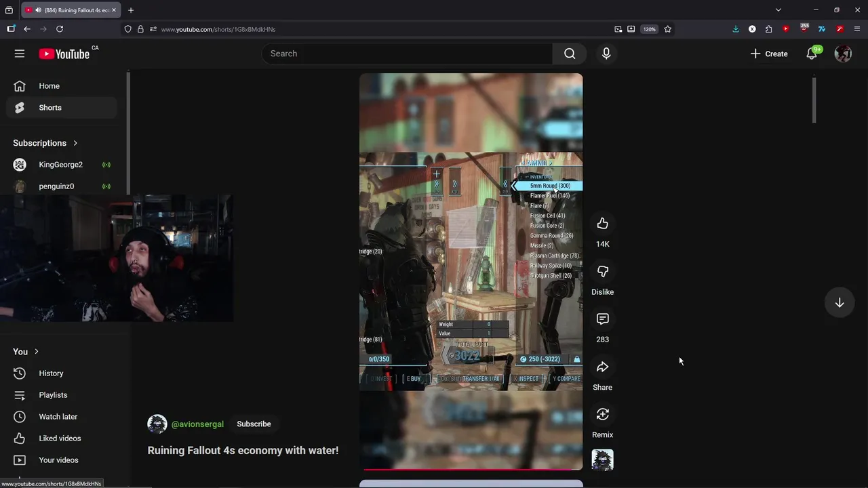Start voice search with microphone icon
This screenshot has width=868, height=488.
tap(606, 54)
